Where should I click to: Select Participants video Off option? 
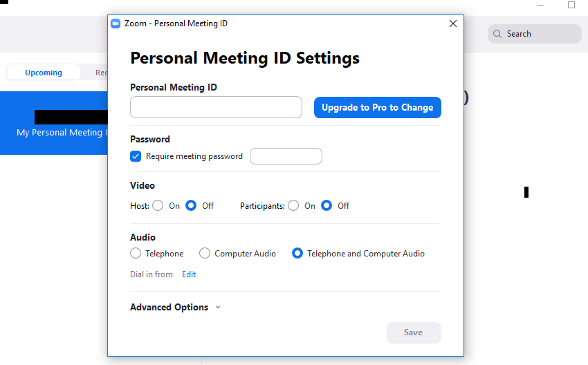pos(327,205)
